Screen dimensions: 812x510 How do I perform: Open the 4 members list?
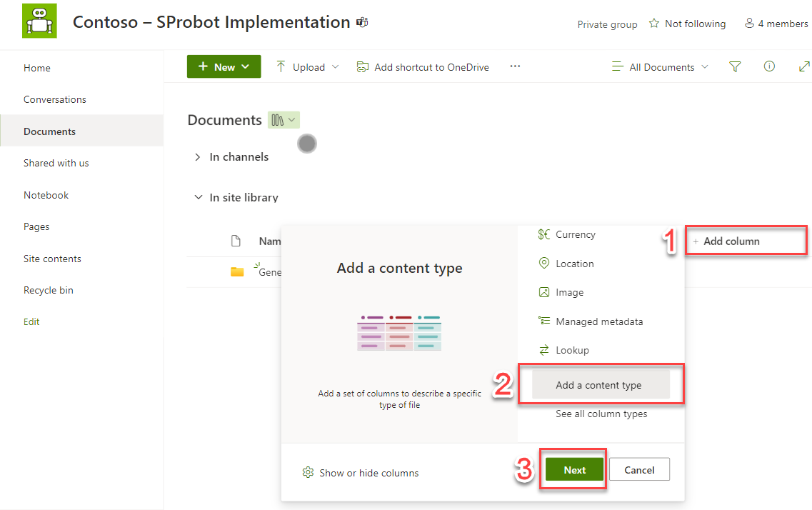[x=776, y=24]
